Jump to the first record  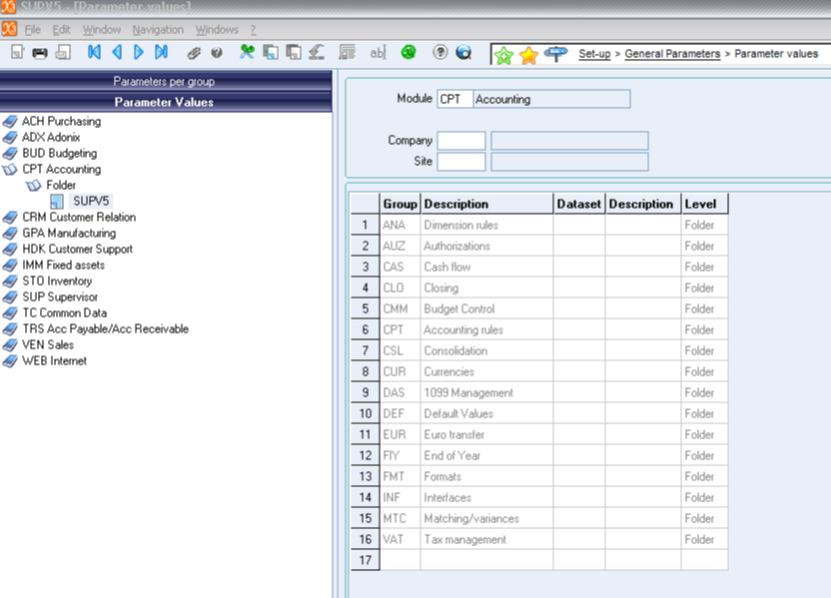(x=93, y=52)
